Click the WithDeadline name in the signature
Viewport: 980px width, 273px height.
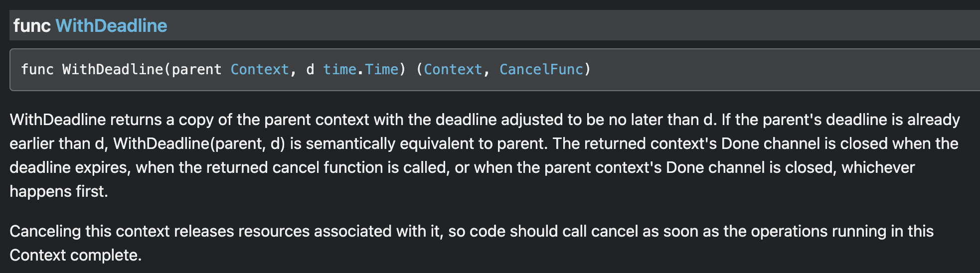coord(113,69)
